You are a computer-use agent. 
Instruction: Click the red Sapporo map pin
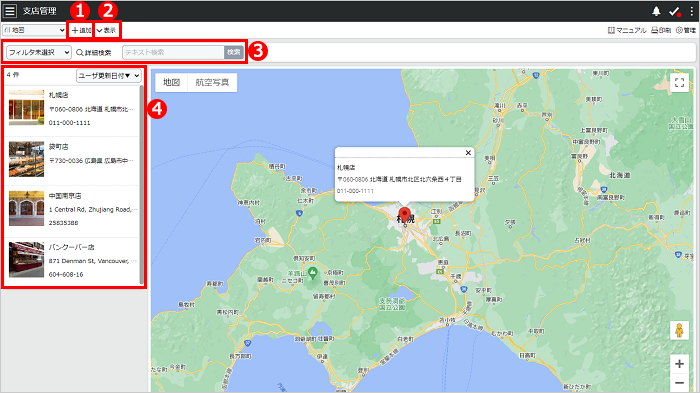(404, 215)
